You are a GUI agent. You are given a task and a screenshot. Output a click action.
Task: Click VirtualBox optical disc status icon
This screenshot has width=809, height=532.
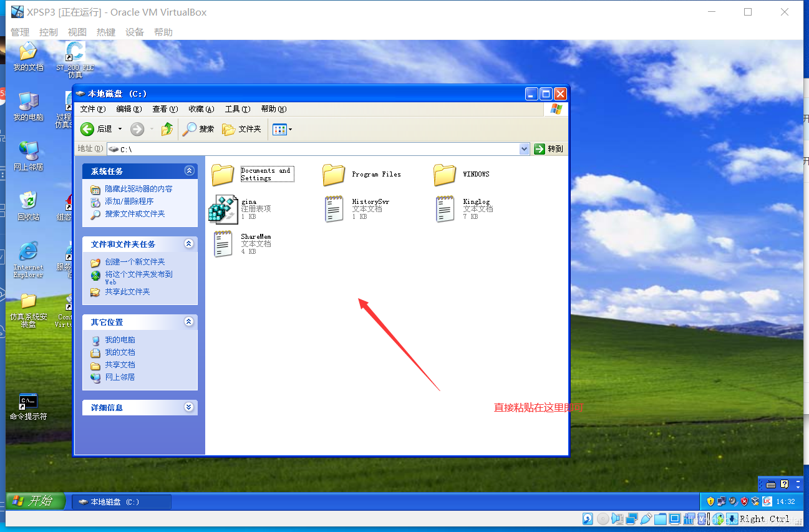coord(603,519)
